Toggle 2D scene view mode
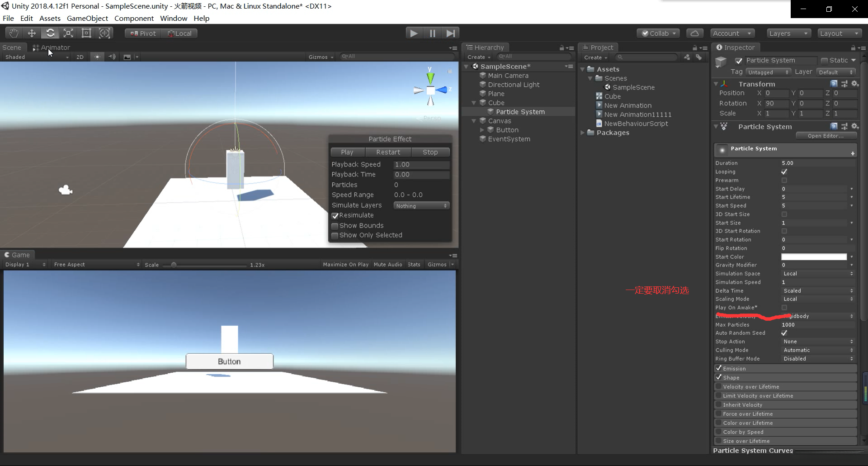The width and height of the screenshot is (868, 466). point(80,57)
